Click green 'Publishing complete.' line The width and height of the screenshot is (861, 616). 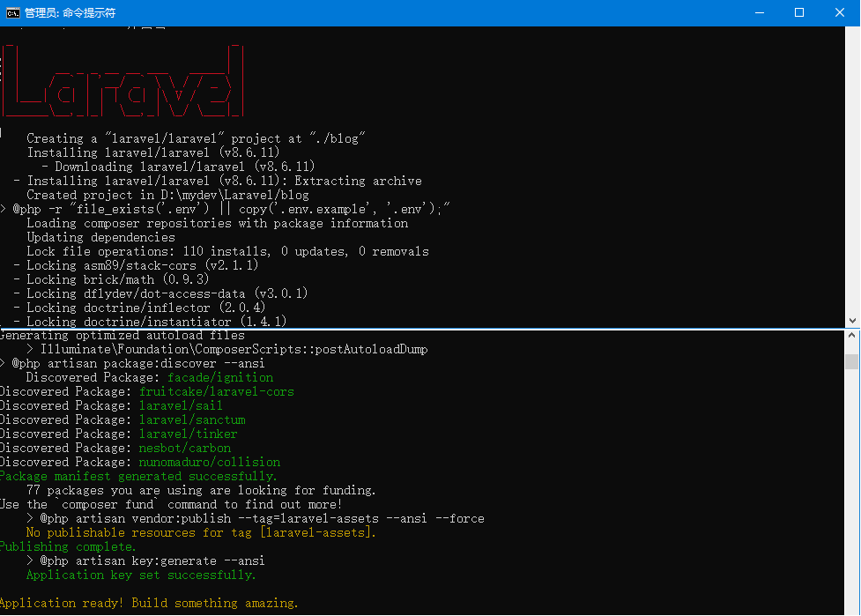68,547
